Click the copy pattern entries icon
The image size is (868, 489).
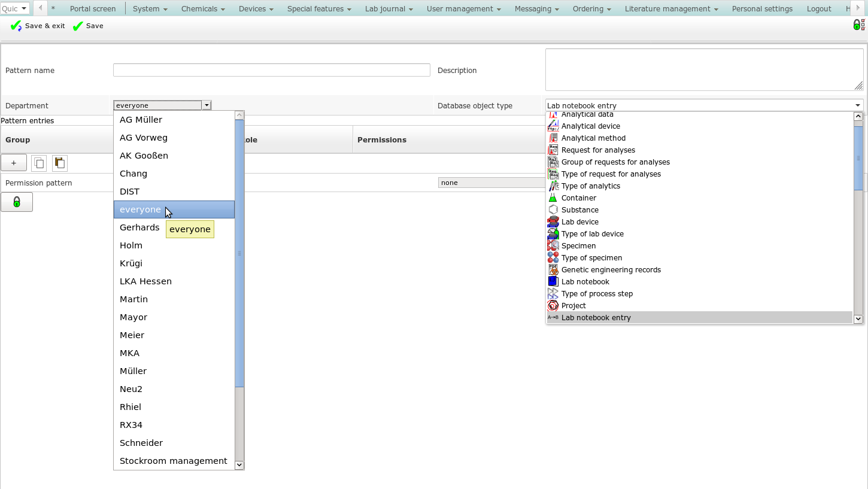(39, 163)
